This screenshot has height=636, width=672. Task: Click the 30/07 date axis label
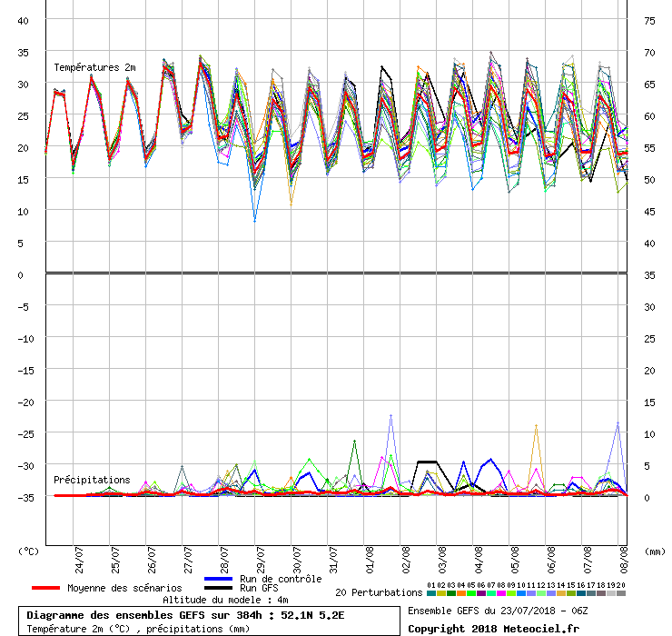[x=298, y=560]
